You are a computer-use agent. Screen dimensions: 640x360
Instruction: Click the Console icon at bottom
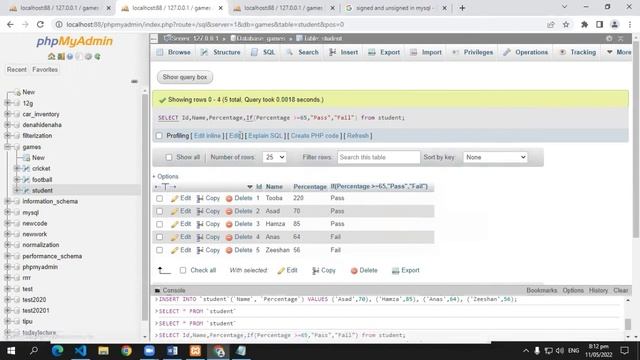[157, 291]
